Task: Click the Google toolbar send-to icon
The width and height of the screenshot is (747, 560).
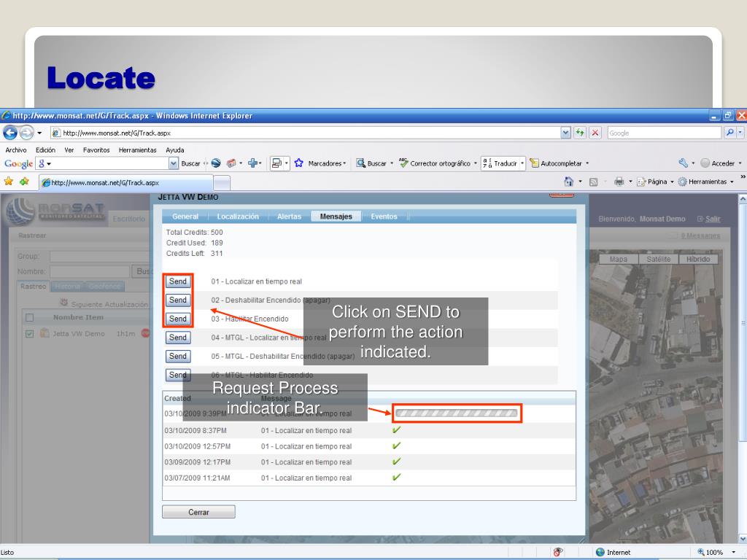Action: coord(276,163)
